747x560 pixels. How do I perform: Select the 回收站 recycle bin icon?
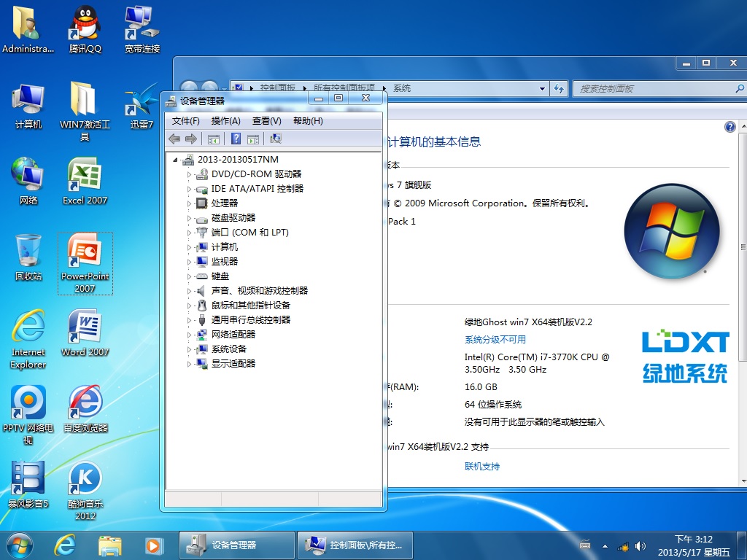pyautogui.click(x=28, y=257)
